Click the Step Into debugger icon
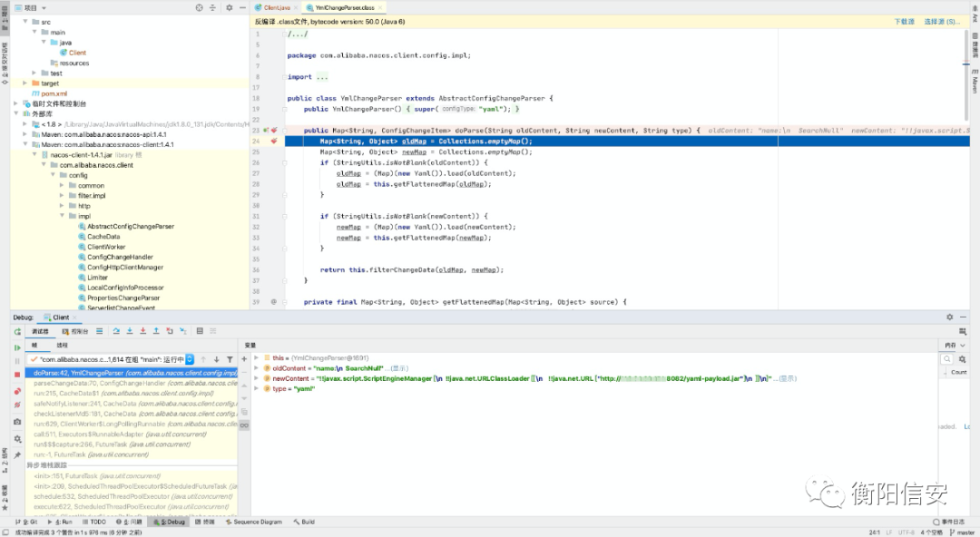This screenshot has height=537, width=980. tap(130, 331)
